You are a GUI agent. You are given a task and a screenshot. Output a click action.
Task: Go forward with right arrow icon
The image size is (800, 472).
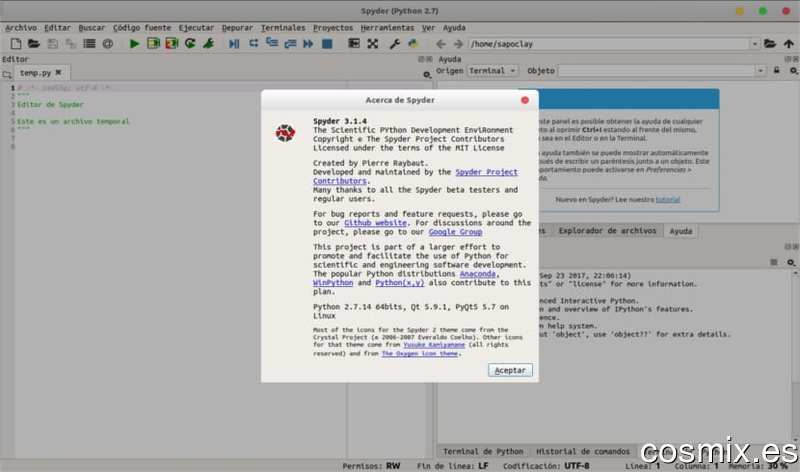[458, 44]
